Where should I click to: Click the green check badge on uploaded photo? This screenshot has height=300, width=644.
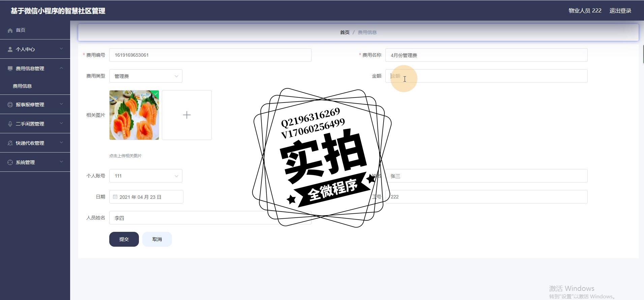156,93
